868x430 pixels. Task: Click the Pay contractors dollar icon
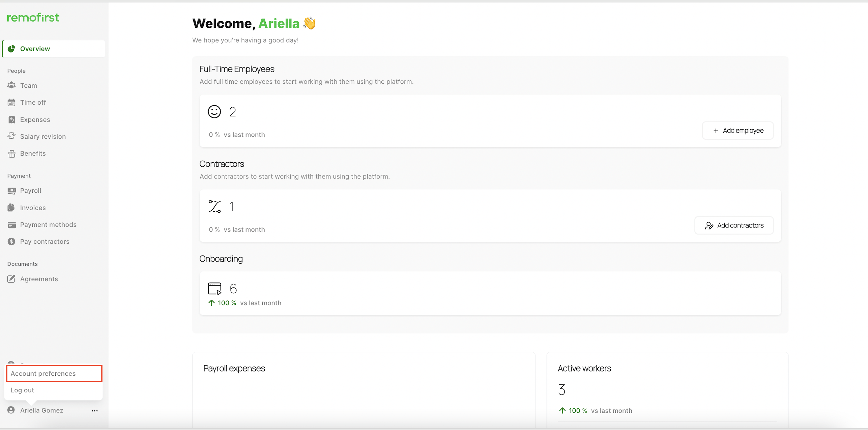[11, 241]
